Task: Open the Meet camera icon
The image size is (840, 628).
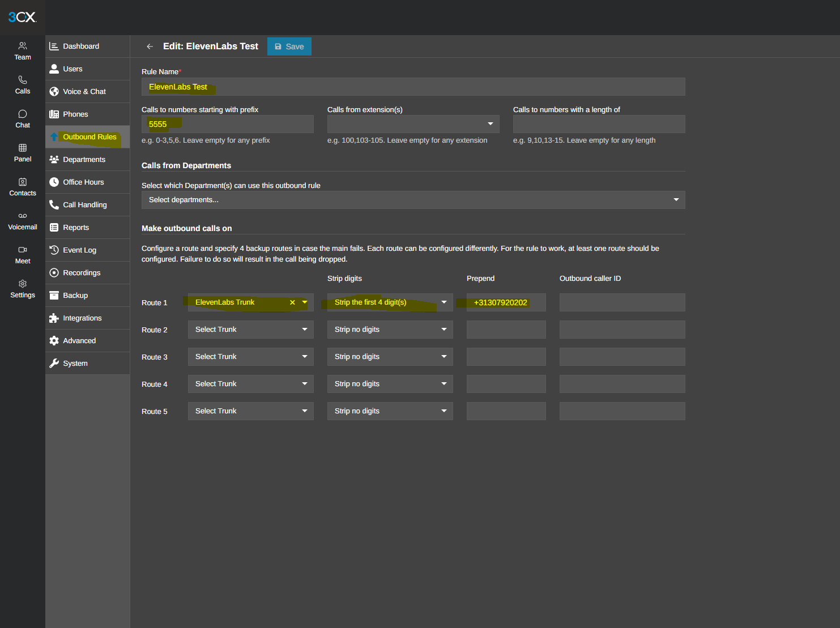Action: tap(23, 250)
